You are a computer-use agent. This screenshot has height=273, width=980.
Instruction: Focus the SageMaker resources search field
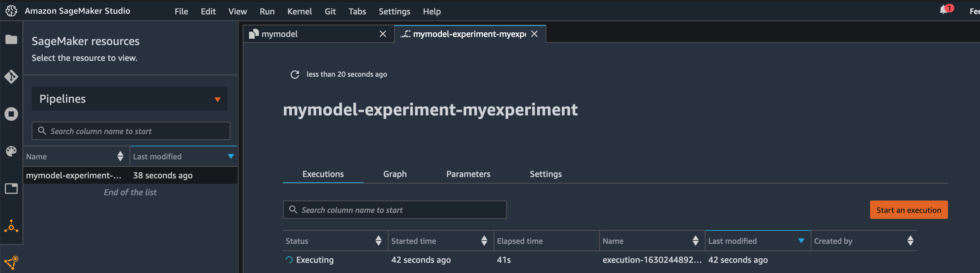[131, 131]
